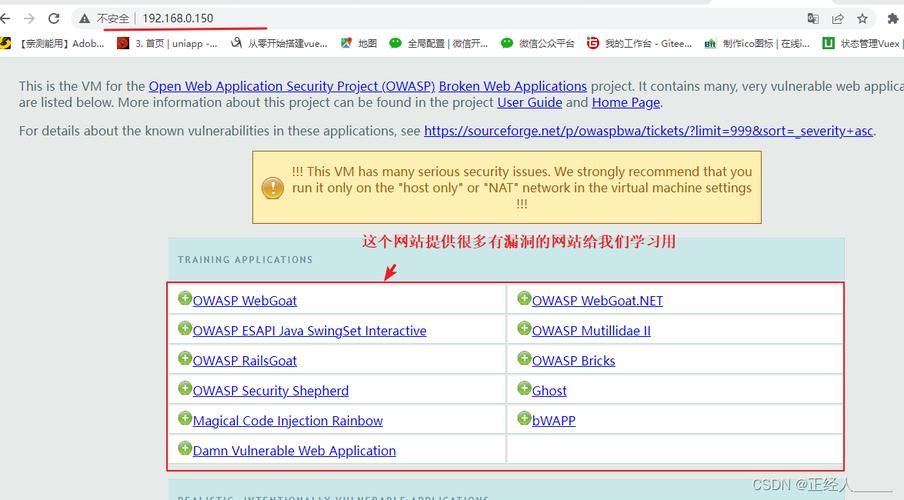Open the OWASP RailsGoat link
The image size is (904, 500).
[x=244, y=361]
